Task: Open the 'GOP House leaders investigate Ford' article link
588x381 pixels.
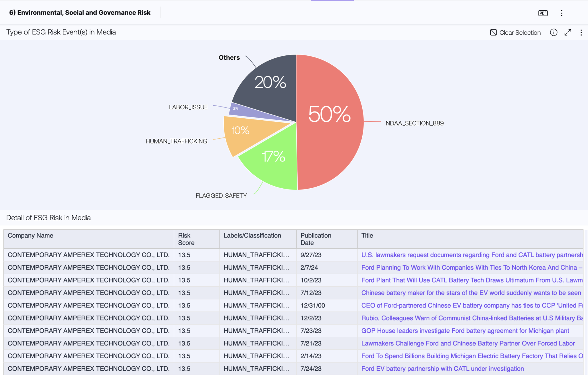Action: coord(465,331)
